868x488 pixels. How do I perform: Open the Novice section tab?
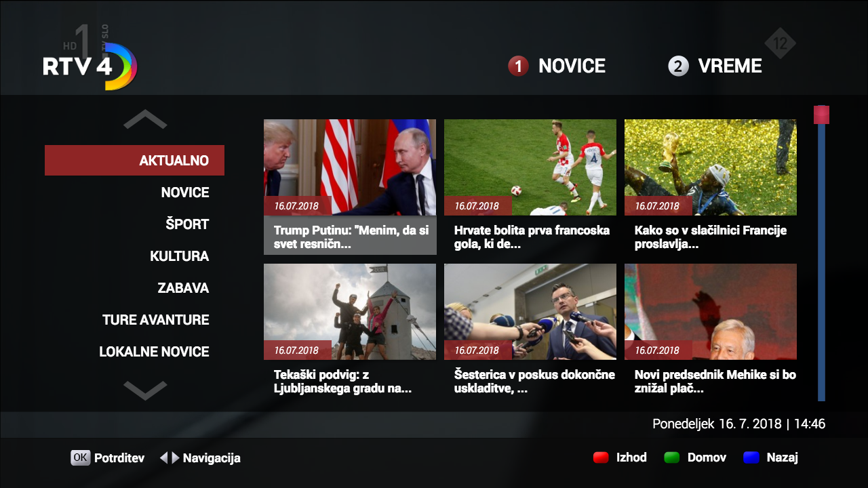pos(557,66)
